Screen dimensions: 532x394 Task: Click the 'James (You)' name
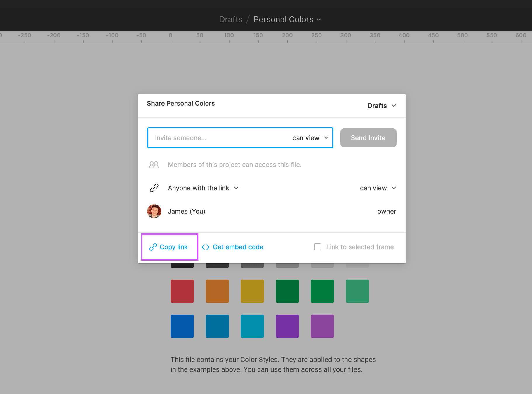(187, 211)
